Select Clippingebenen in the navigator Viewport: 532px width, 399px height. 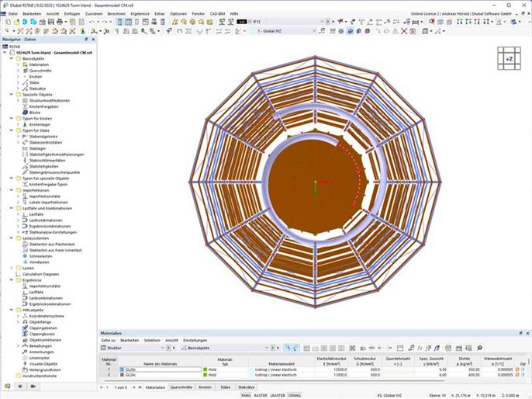click(43, 328)
